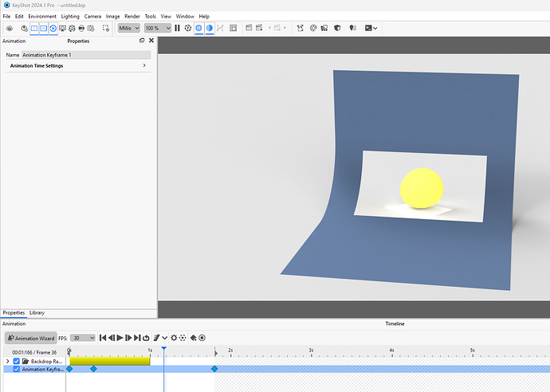Toggle the Denoise half-circle icon

tap(210, 28)
